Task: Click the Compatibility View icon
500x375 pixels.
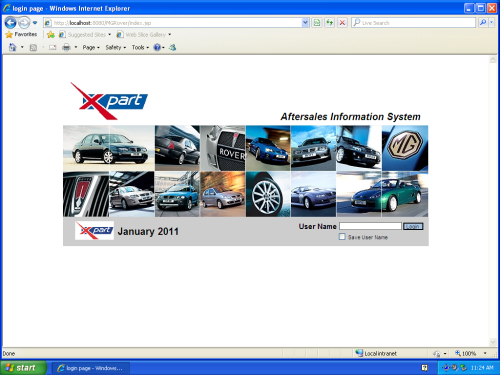Action: pos(317,23)
